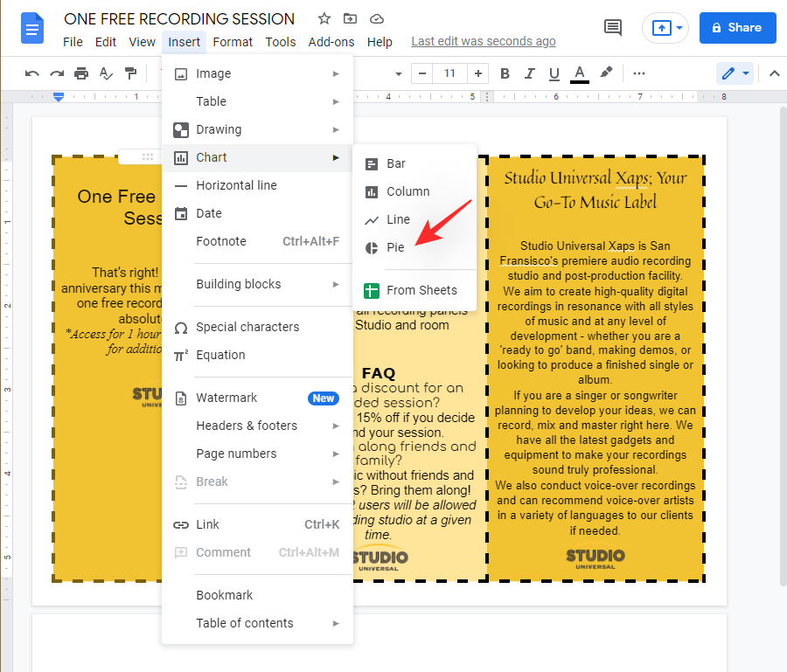Click the Print icon in toolbar
This screenshot has height=672, width=787.
[81, 73]
